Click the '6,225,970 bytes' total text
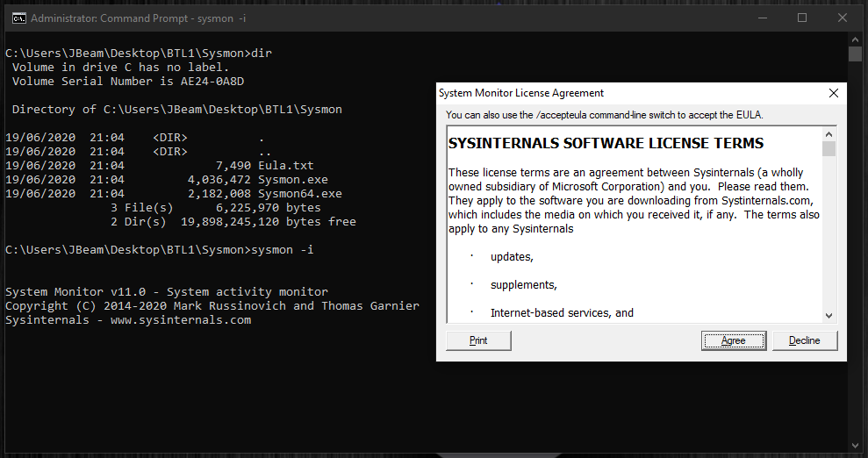868x458 pixels. 269,208
